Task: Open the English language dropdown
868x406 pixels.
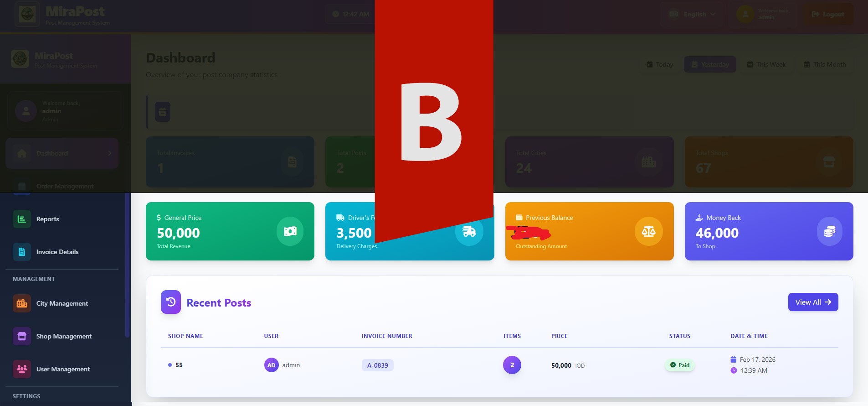Action: click(692, 14)
